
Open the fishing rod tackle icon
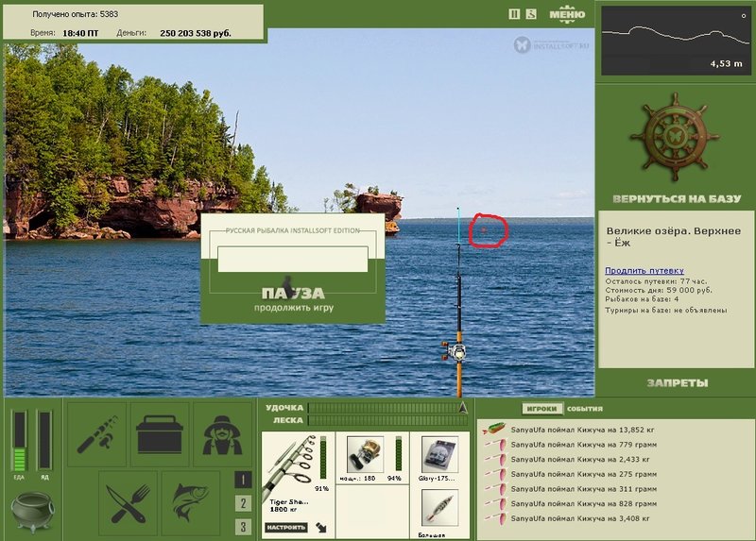click(x=96, y=434)
